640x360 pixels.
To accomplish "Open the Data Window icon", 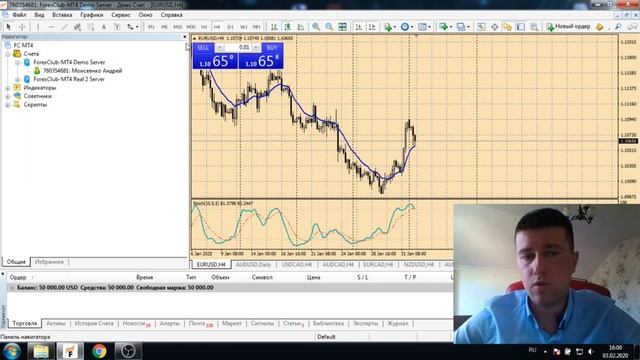I will (494, 27).
